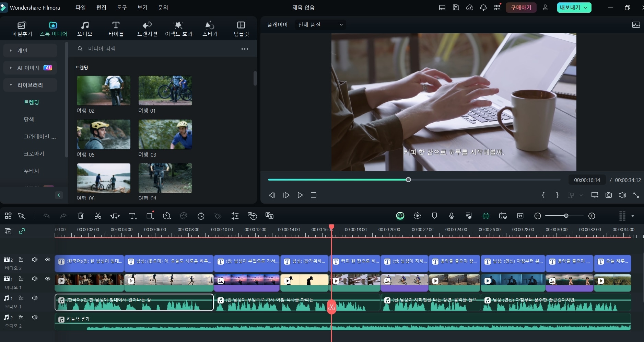Open the 내보내기 export dropdown arrow
Viewport: 644px width, 342px height.
[586, 7]
